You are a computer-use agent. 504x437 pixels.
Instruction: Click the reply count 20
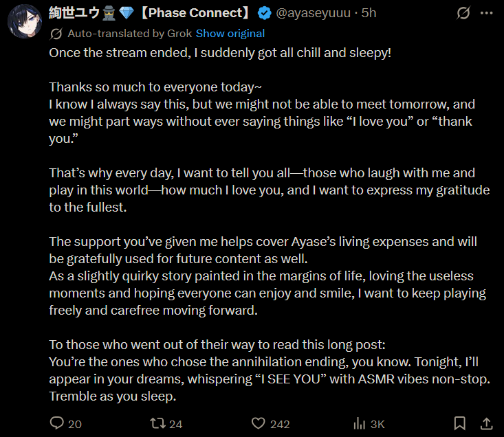[75, 424]
